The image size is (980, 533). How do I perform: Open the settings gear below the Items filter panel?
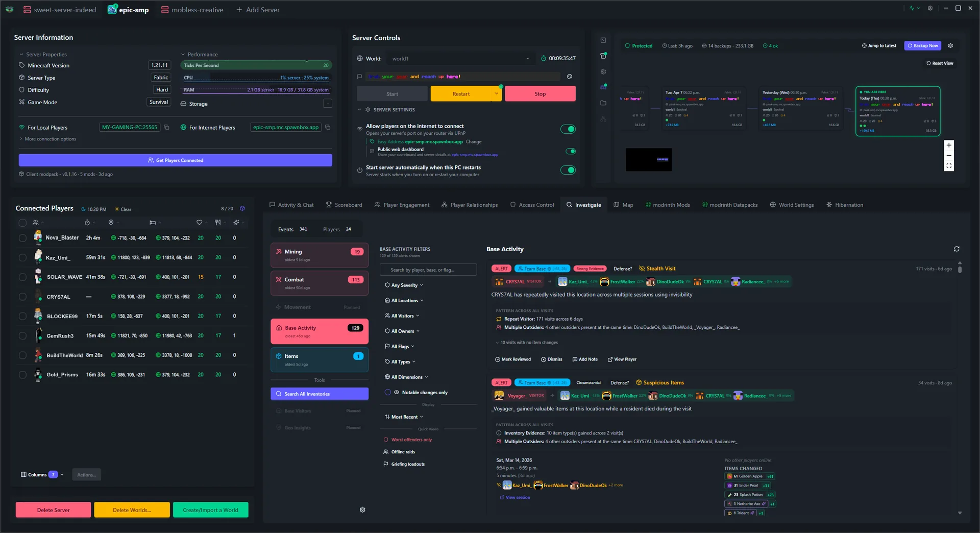point(362,510)
